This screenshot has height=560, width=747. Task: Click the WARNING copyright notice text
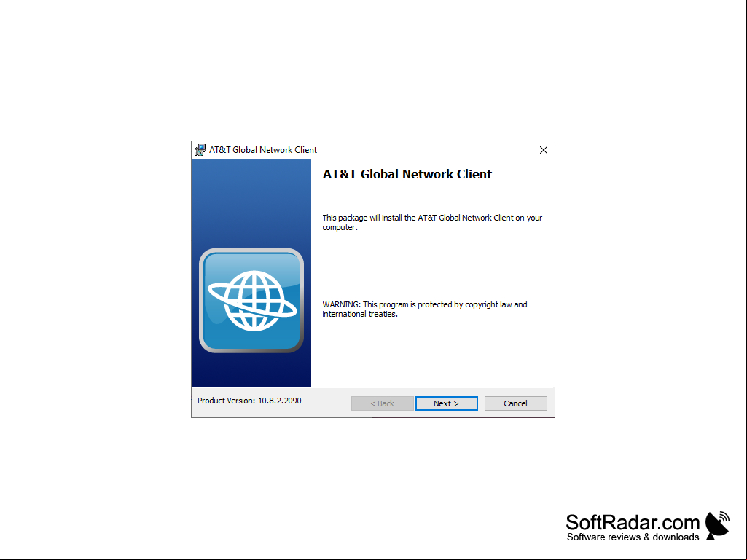[424, 309]
